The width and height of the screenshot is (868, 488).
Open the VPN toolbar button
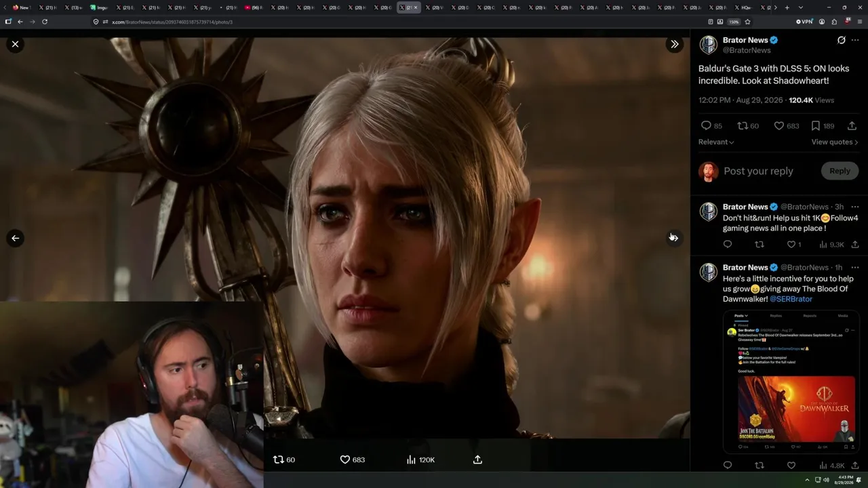pyautogui.click(x=804, y=22)
